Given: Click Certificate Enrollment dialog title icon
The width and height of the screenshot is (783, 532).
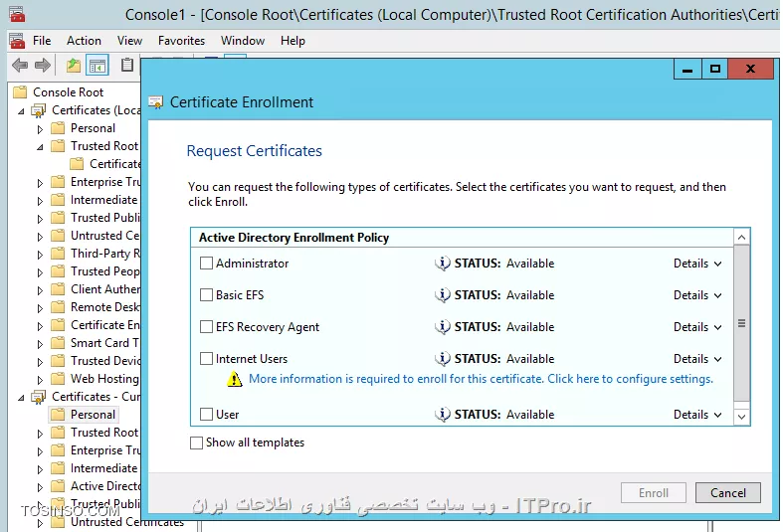Looking at the screenshot, I should click(x=156, y=102).
